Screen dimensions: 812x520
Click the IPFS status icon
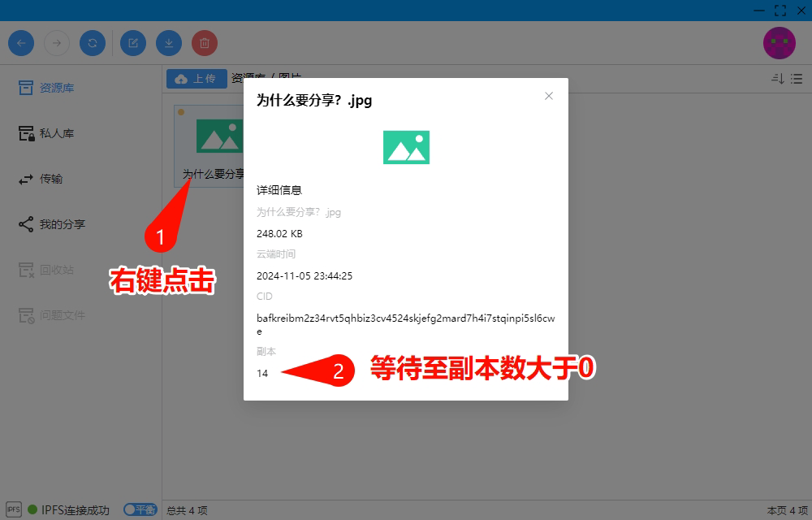[14, 509]
